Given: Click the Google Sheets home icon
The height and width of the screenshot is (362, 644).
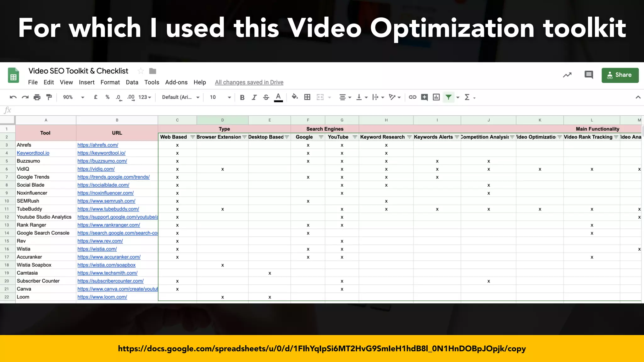Looking at the screenshot, I should pos(14,75).
